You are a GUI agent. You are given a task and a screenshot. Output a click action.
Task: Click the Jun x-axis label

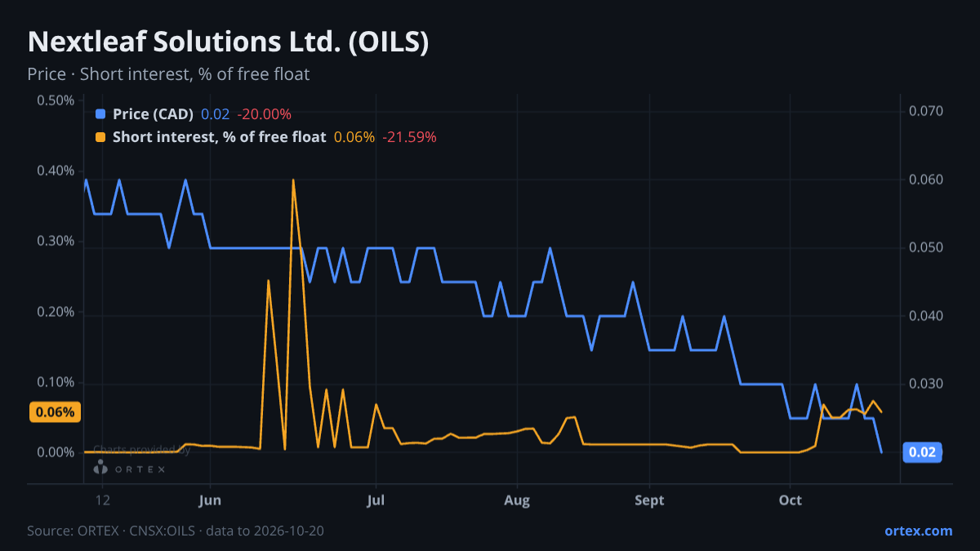(x=210, y=500)
